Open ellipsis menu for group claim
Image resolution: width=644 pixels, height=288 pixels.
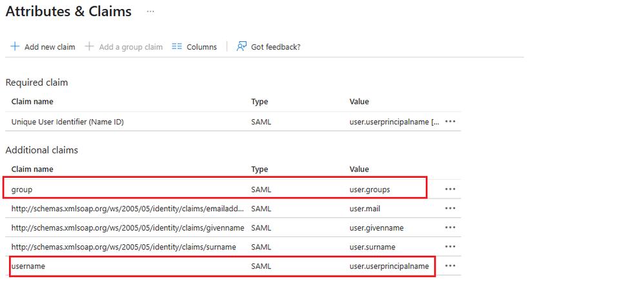[450, 189]
